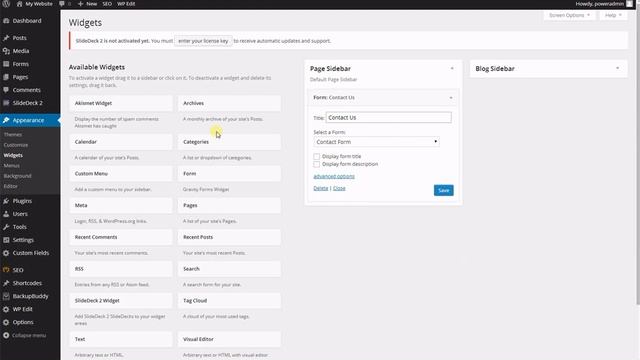
Task: Click the Dashboard icon in sidebar
Action: click(x=6, y=21)
